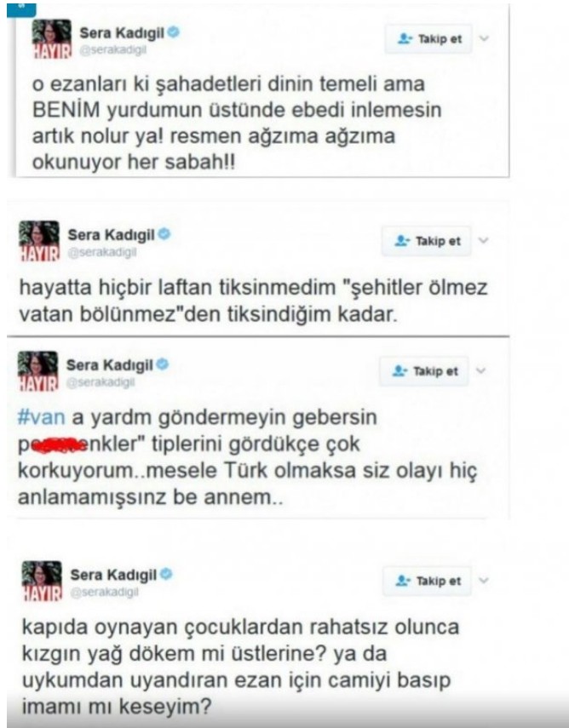Click profile avatar on the ezanları tweet
Image resolution: width=569 pixels, height=728 pixels.
(x=52, y=39)
